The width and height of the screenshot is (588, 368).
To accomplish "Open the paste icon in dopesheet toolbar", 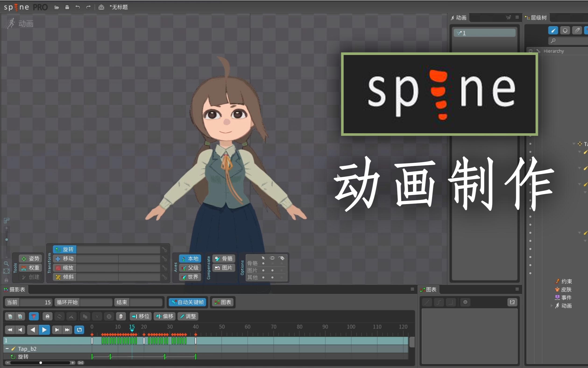I will tap(121, 316).
